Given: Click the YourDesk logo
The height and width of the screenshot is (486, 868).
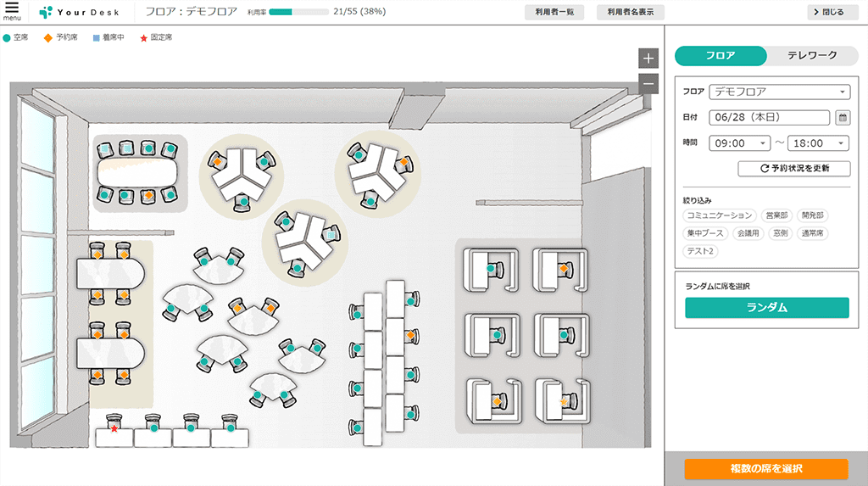Looking at the screenshot, I should (x=81, y=12).
